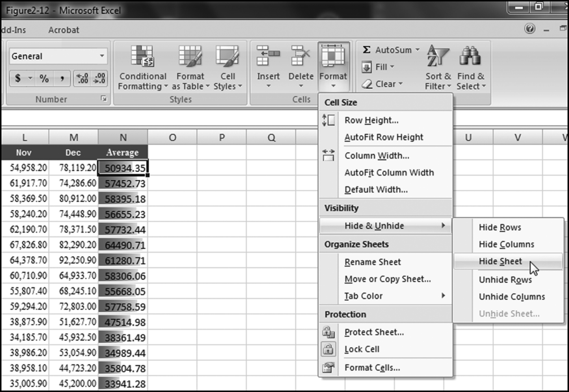Image resolution: width=569 pixels, height=392 pixels.
Task: Select column N header
Action: tap(123, 138)
